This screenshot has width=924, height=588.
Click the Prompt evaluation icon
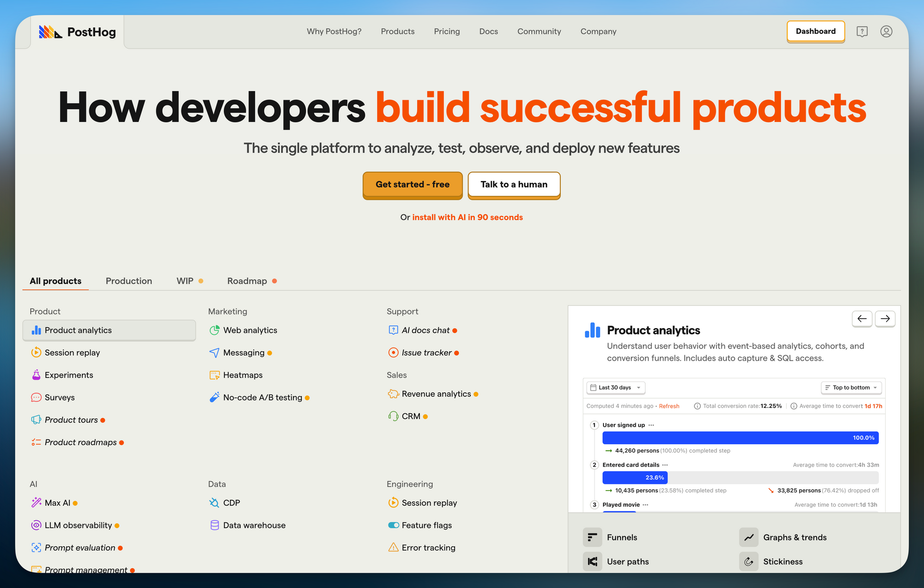pyautogui.click(x=36, y=547)
